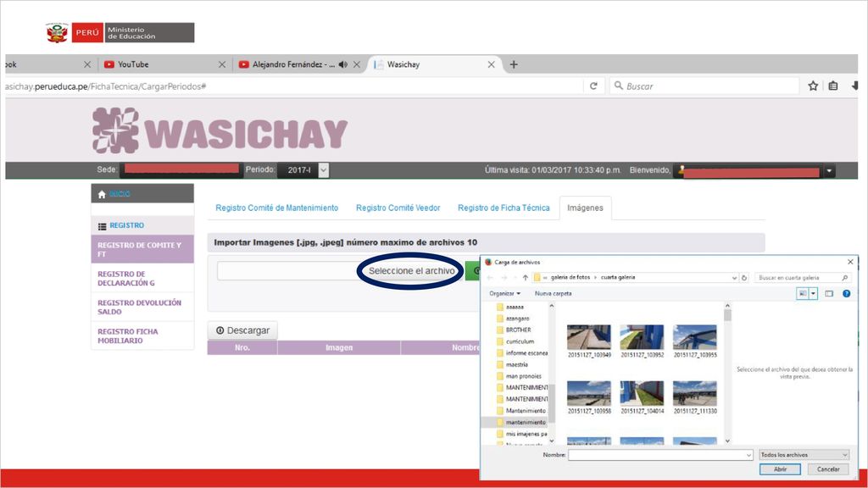Select thumbnail 20151127_103958

click(x=589, y=397)
